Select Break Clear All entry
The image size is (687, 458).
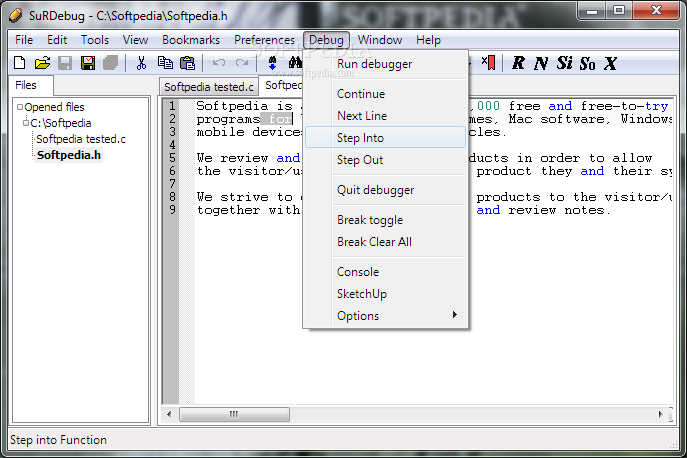(386, 241)
